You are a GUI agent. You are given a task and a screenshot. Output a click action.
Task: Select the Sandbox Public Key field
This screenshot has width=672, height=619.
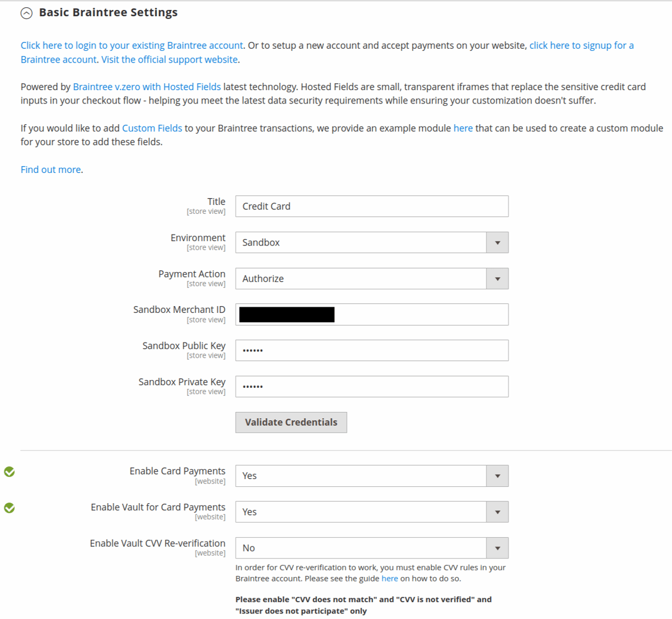(x=371, y=350)
